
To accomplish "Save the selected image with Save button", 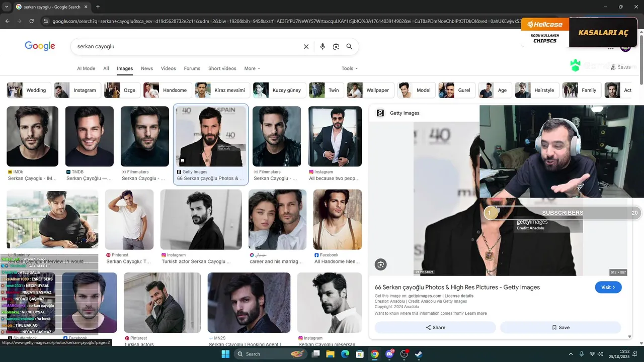I will pos(560,327).
